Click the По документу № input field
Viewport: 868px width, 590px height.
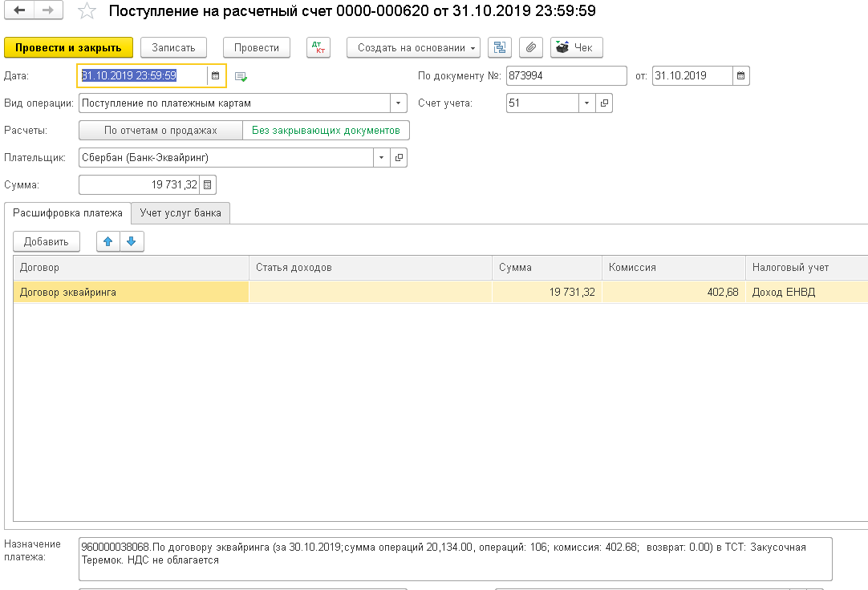point(566,76)
